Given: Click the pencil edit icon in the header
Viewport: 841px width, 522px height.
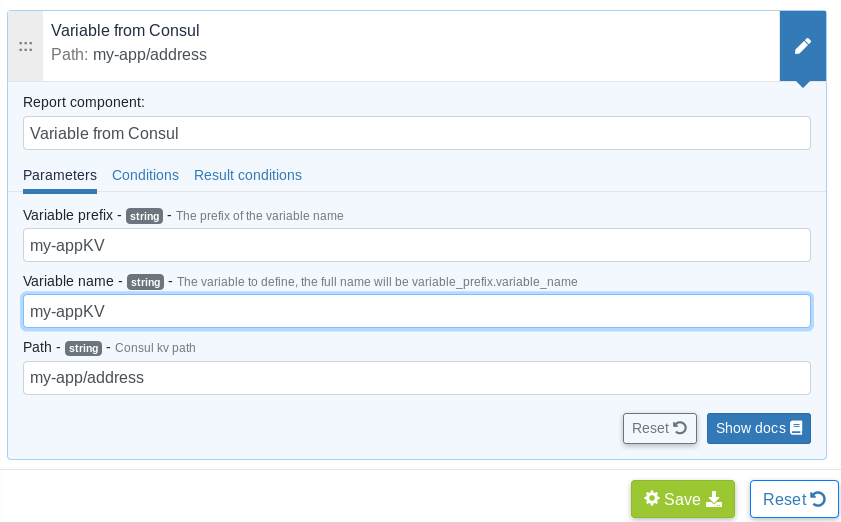Looking at the screenshot, I should pyautogui.click(x=803, y=46).
